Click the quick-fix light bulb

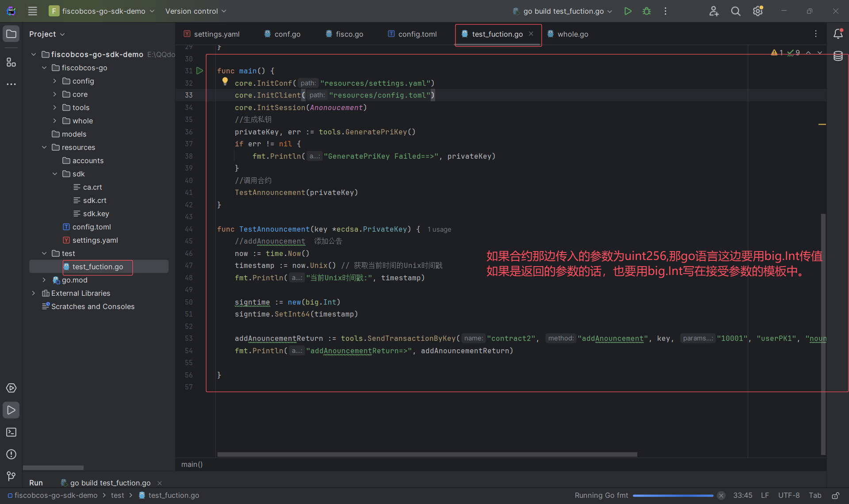(225, 81)
